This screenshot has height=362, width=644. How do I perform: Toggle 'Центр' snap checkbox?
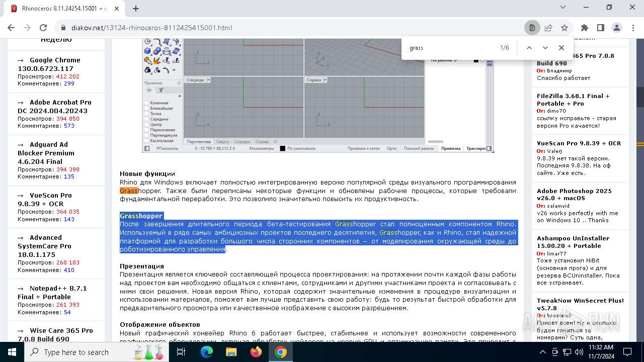(x=147, y=125)
